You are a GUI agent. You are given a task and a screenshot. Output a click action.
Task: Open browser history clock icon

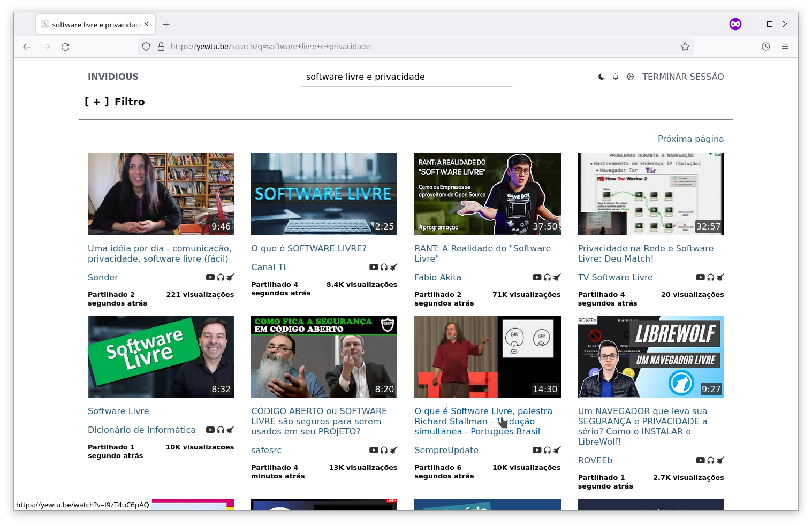pos(766,47)
